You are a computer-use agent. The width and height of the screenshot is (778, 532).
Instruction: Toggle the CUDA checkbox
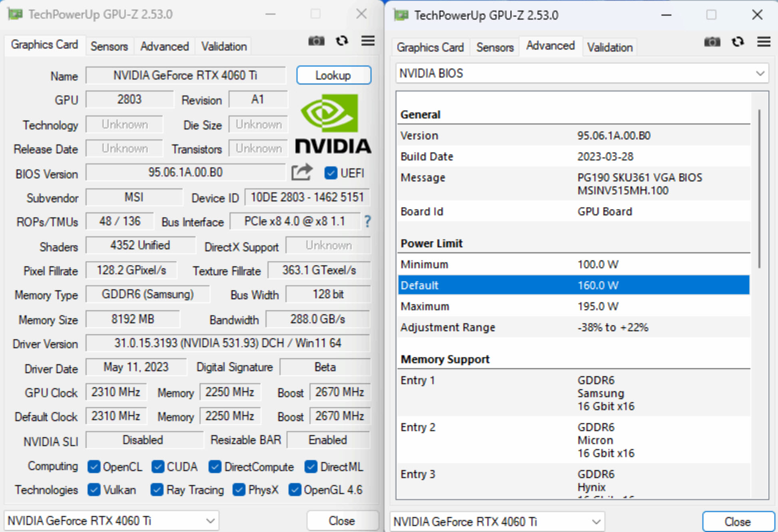pyautogui.click(x=158, y=466)
